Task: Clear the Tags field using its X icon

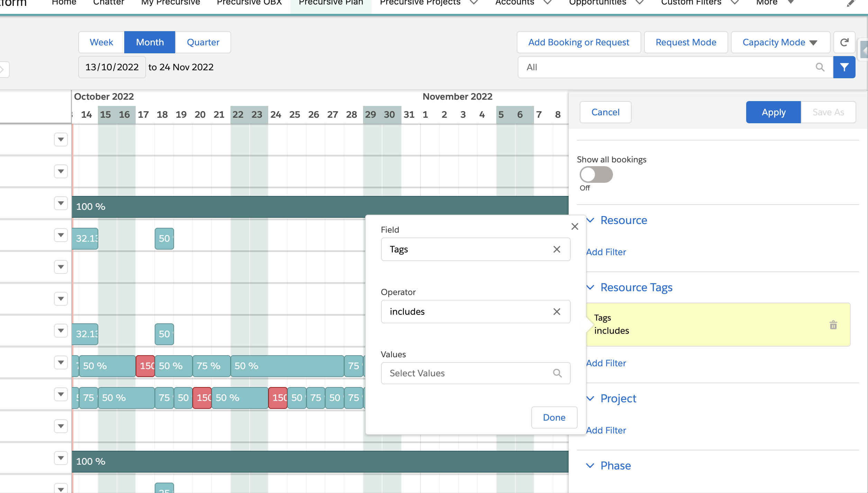Action: pos(557,249)
